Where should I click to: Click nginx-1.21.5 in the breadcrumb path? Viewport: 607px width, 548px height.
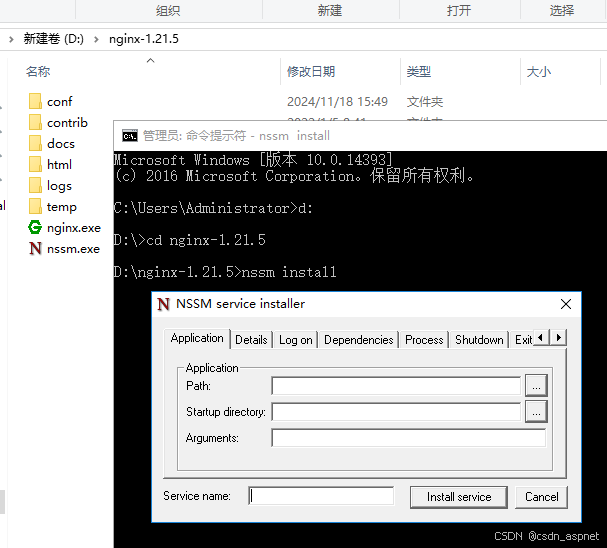144,39
